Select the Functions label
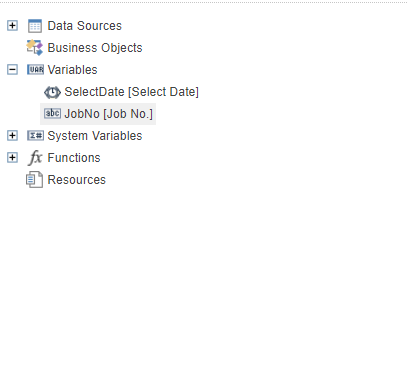Viewport: 408px width, 389px height. tap(74, 158)
